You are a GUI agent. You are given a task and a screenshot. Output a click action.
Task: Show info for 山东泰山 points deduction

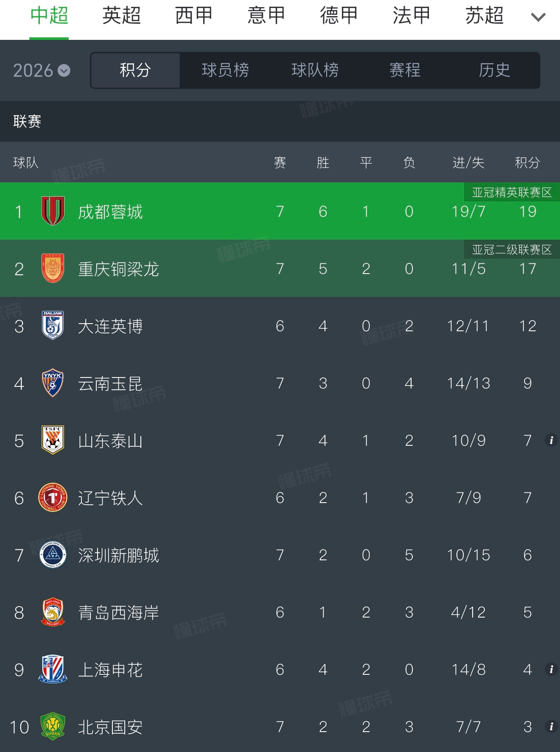(551, 440)
